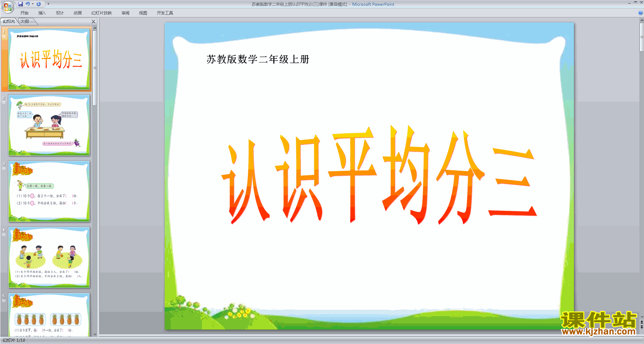
Task: Close the slides thumbnail pane
Action: pyautogui.click(x=94, y=21)
